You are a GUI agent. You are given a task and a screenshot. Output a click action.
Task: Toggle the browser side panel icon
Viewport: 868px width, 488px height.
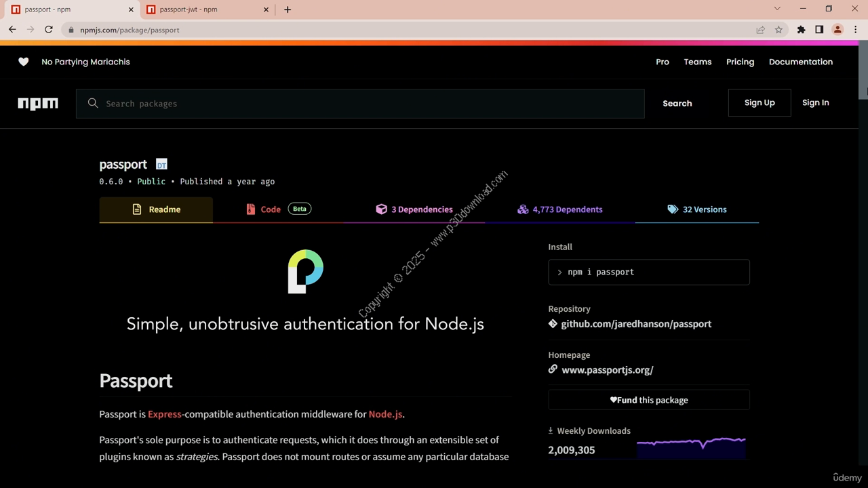point(819,30)
